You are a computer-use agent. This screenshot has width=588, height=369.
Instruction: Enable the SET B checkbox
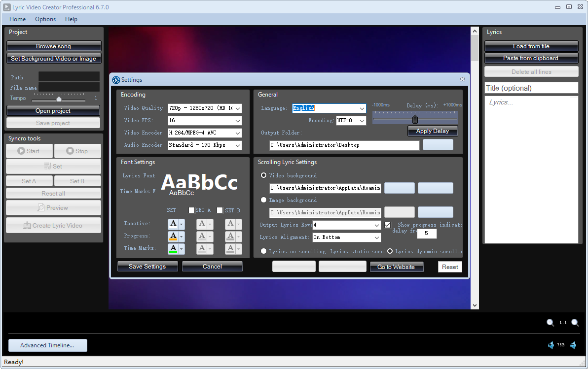[x=220, y=210]
